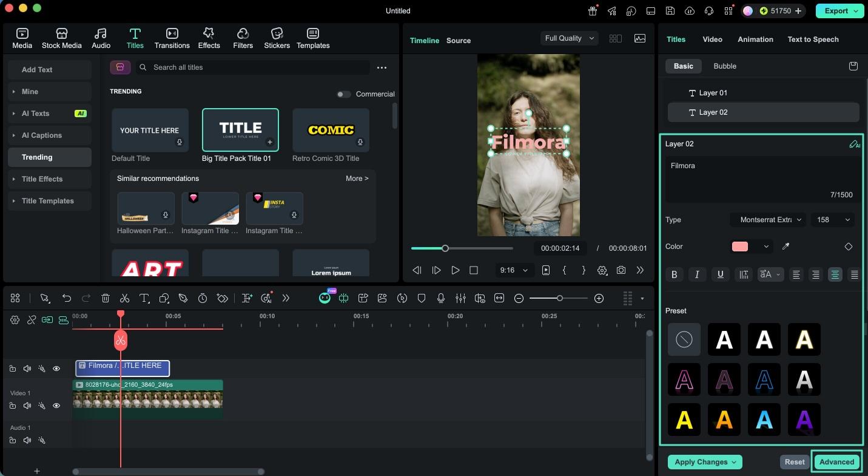Toggle Italic text formatting
This screenshot has width=868, height=476.
pyautogui.click(x=697, y=274)
